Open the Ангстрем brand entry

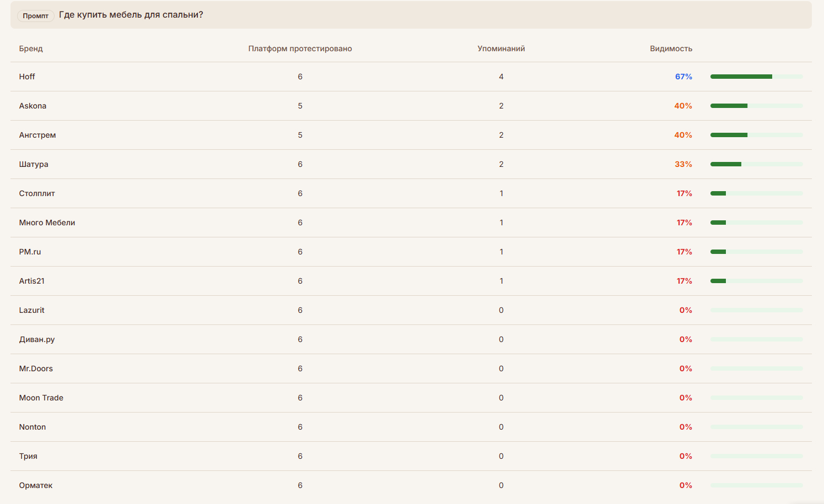coord(37,135)
